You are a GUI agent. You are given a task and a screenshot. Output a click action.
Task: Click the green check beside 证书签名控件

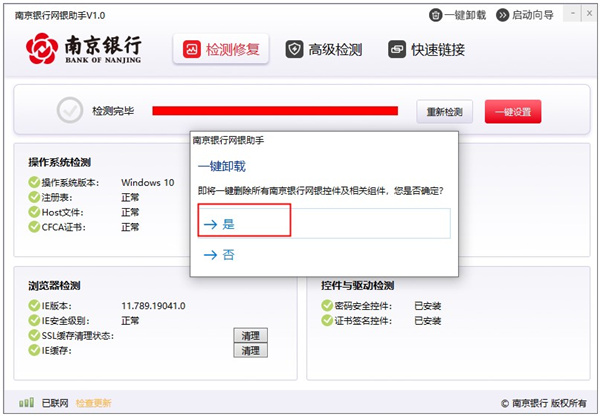[x=327, y=320]
